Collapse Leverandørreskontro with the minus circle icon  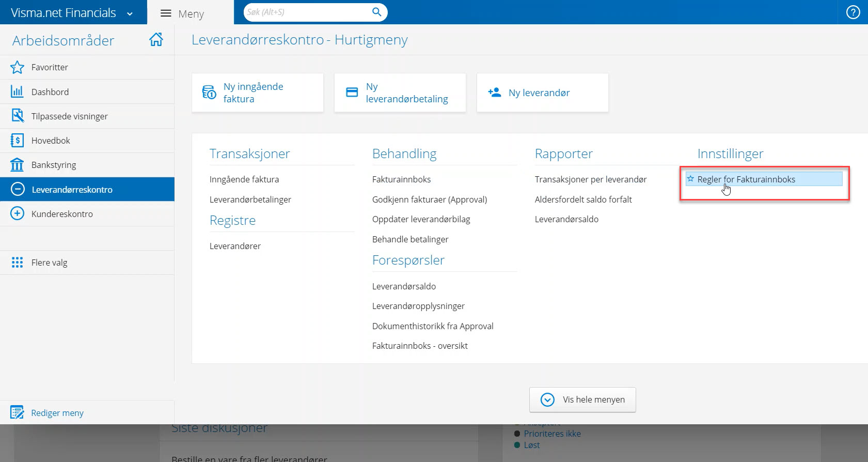[18, 189]
